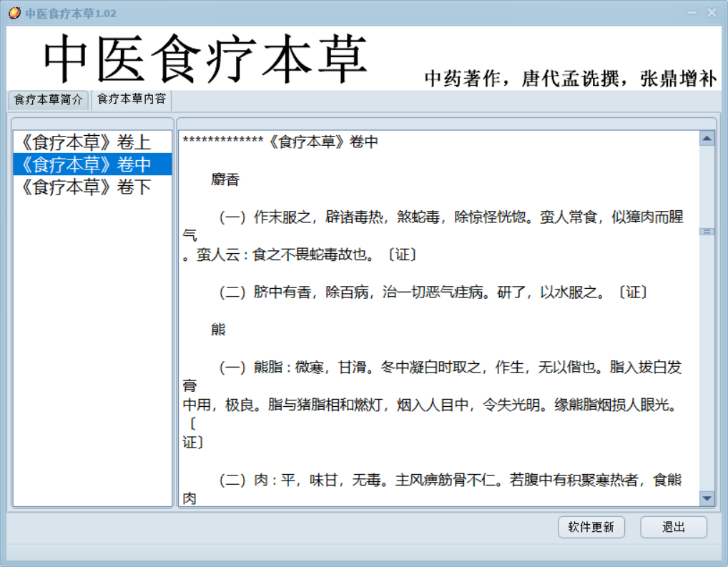Click the 麝香 heading in the text
Screen dimensions: 728x567
click(225, 180)
